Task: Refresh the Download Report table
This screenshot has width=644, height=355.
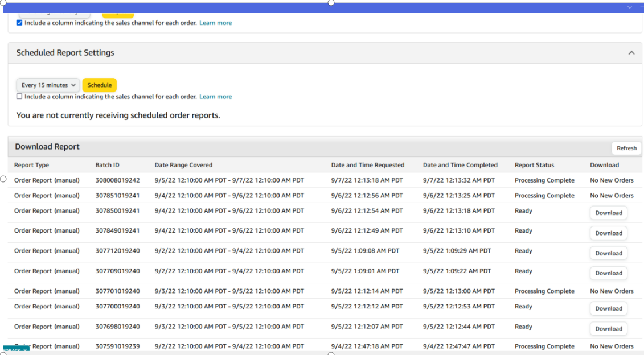Action: coord(626,148)
